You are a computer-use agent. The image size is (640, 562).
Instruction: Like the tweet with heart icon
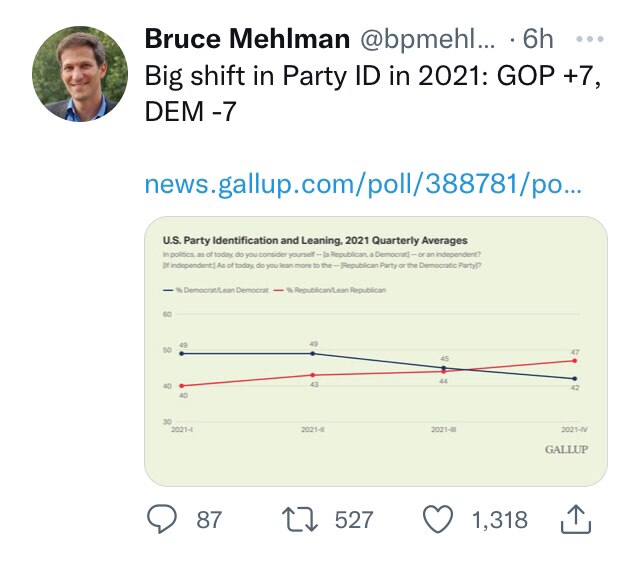click(439, 519)
